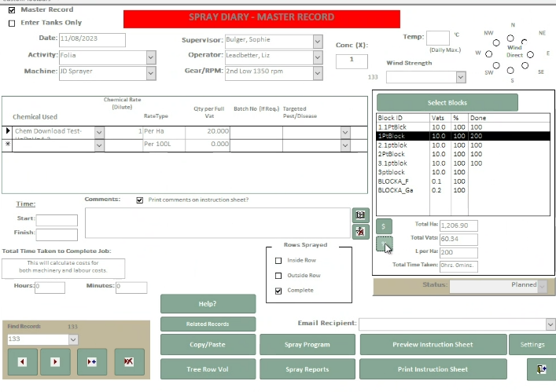Click the Conc (X) field

click(352, 61)
